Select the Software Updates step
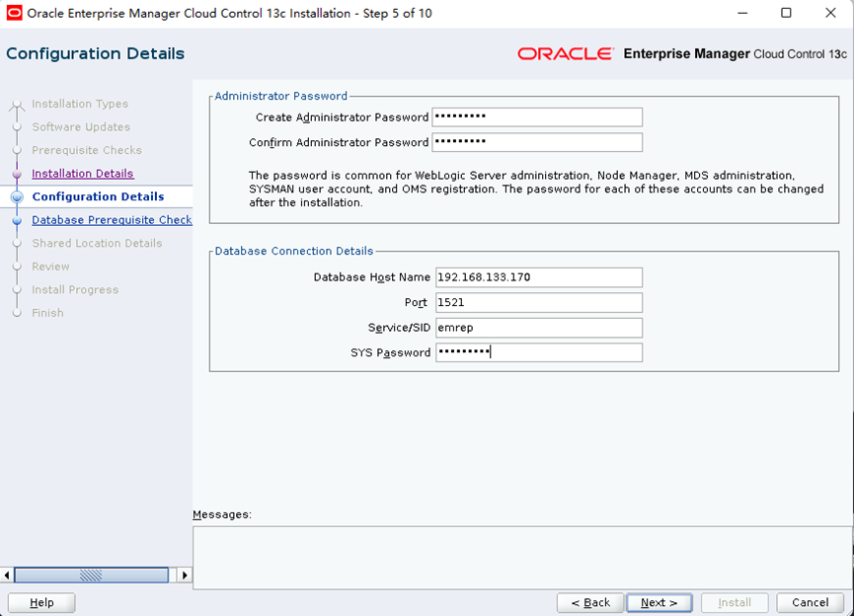 (81, 127)
